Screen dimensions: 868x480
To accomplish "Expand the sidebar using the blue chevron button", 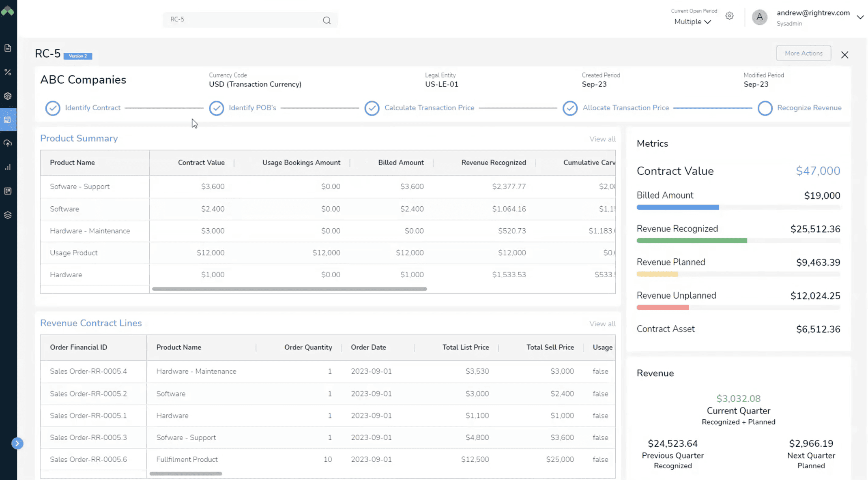I will [x=17, y=444].
